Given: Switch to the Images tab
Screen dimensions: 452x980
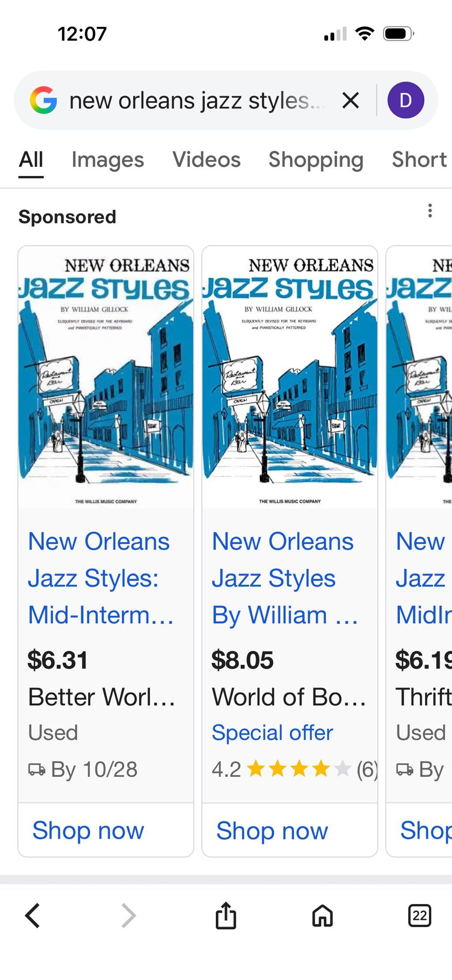Looking at the screenshot, I should click(x=108, y=160).
